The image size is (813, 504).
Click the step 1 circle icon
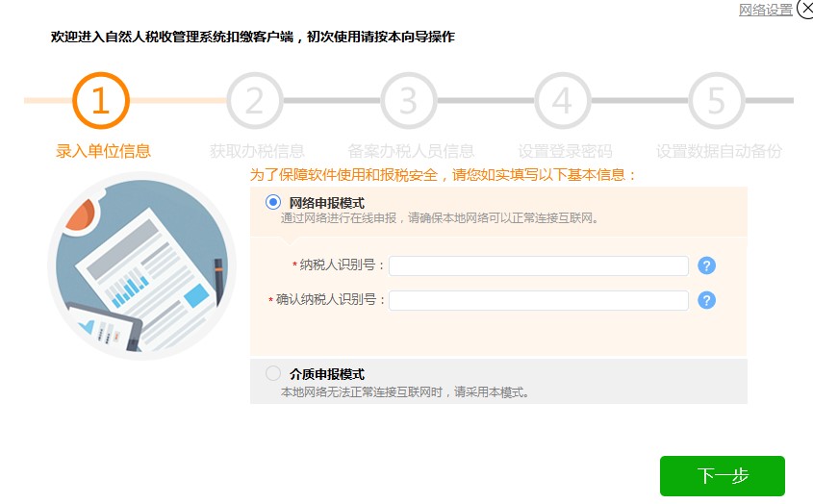(x=101, y=101)
